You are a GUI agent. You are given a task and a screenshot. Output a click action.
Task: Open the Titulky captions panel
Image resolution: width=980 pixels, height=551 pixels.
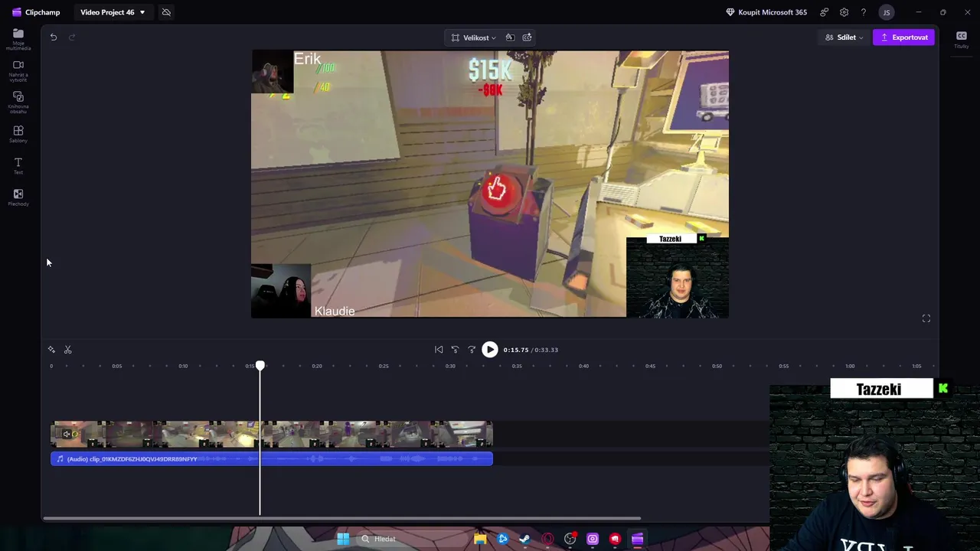[961, 40]
